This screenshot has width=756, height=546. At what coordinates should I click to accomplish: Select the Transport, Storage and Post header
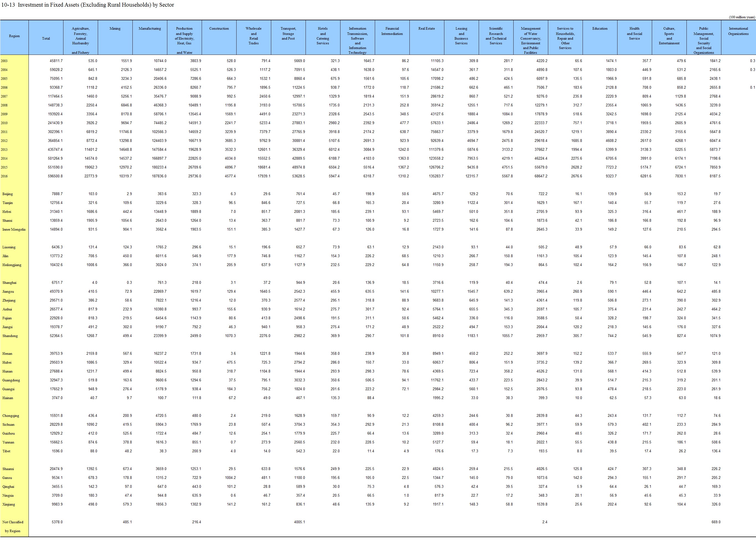pyautogui.click(x=288, y=33)
